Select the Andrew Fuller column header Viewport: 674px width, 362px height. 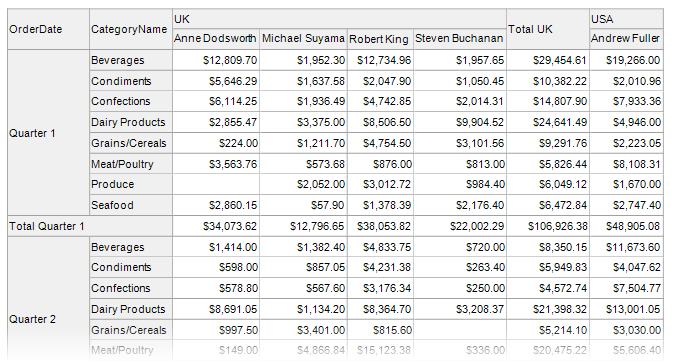tap(627, 39)
